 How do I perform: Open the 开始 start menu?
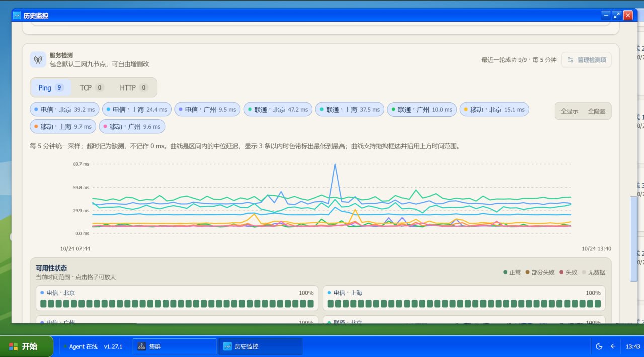tap(26, 346)
